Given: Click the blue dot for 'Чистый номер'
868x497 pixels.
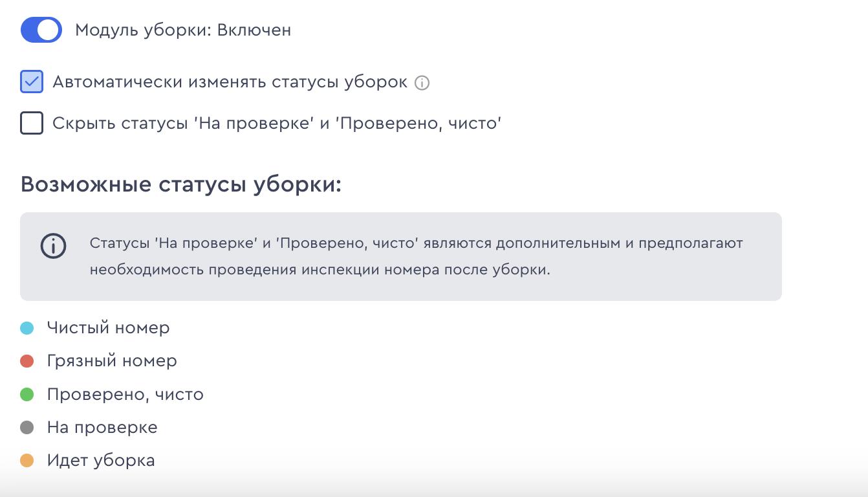Looking at the screenshot, I should pyautogui.click(x=27, y=328).
